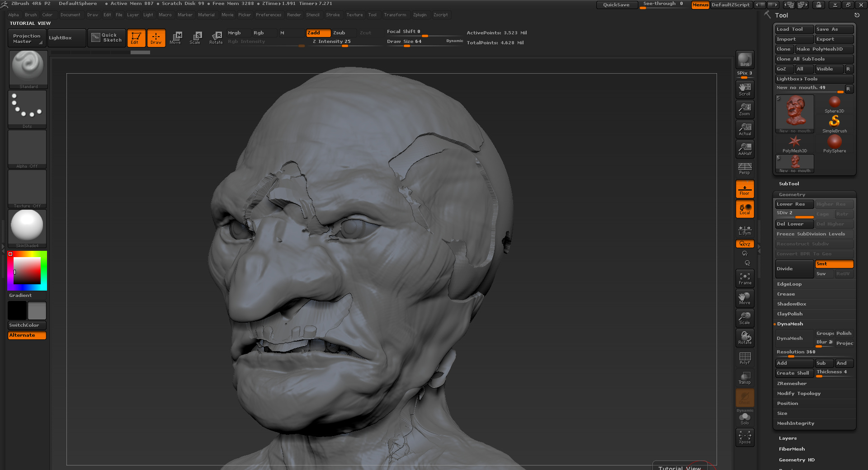Click the Xpose icon
Image resolution: width=868 pixels, height=470 pixels.
click(745, 437)
